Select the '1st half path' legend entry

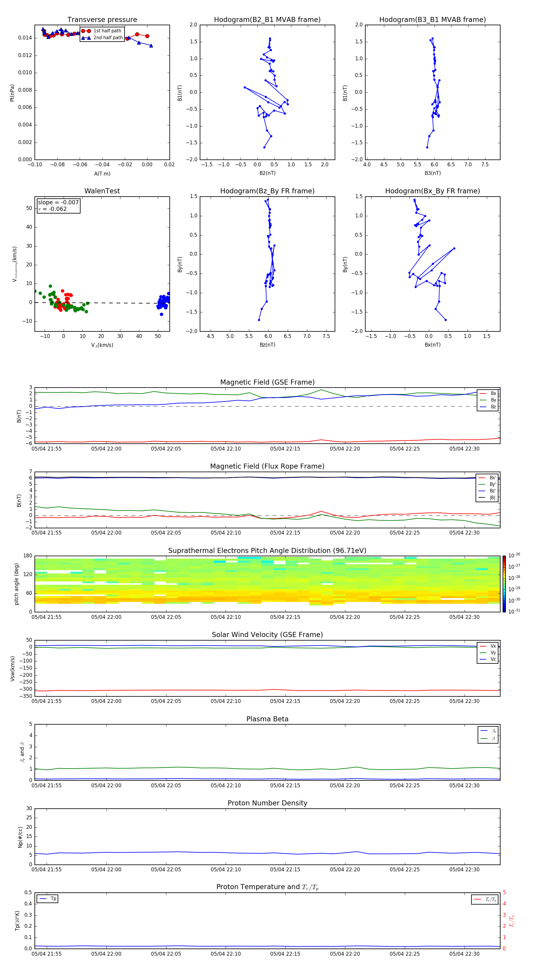pyautogui.click(x=101, y=31)
